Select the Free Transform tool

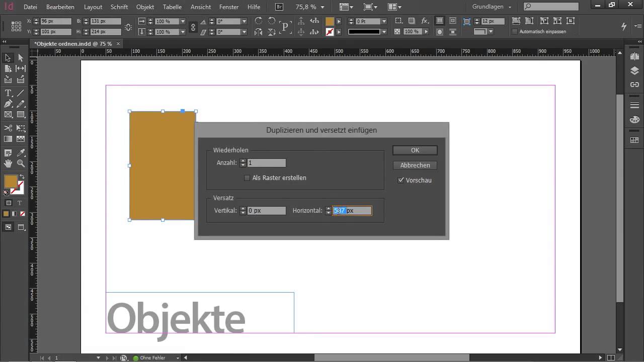coord(21,128)
